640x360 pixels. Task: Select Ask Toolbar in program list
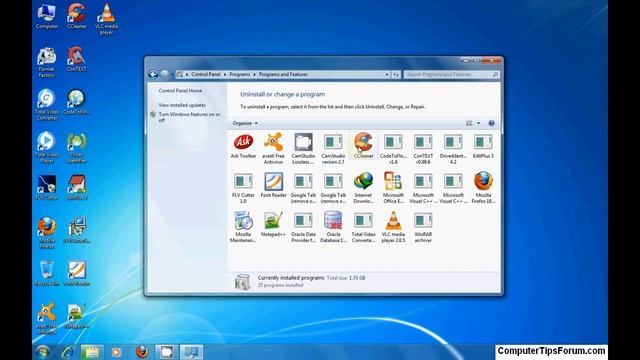coord(243,146)
